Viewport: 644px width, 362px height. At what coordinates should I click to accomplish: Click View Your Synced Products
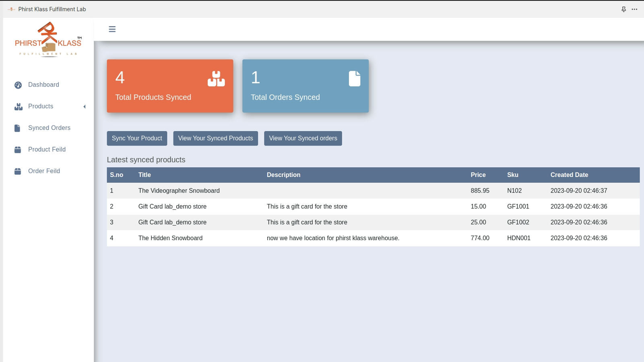(215, 138)
